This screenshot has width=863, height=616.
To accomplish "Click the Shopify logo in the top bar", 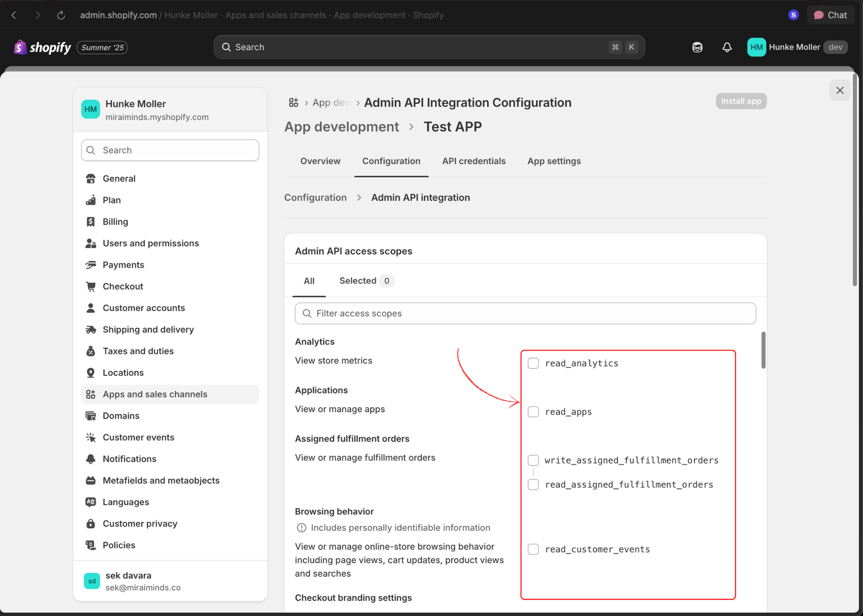I will point(42,47).
